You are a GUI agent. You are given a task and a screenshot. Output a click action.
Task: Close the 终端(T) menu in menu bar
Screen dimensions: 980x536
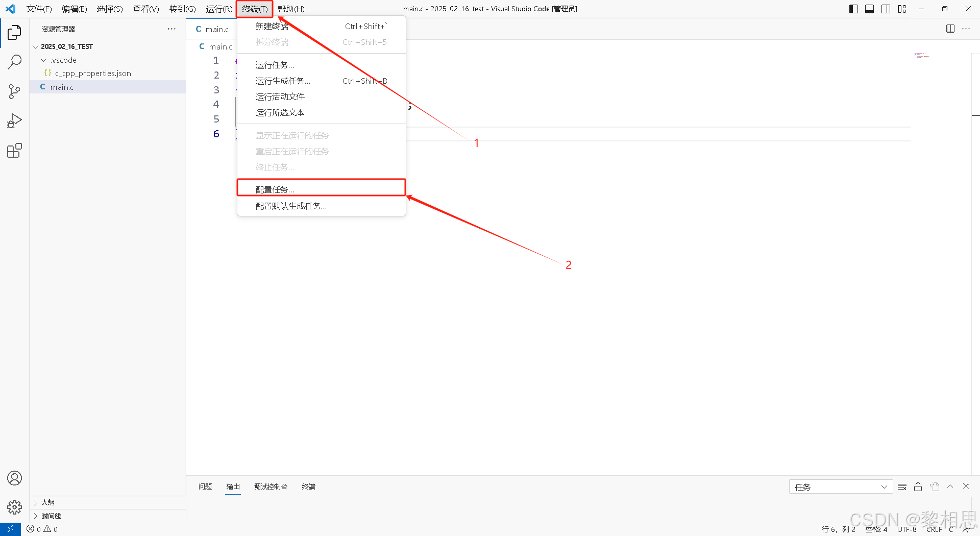coord(255,9)
